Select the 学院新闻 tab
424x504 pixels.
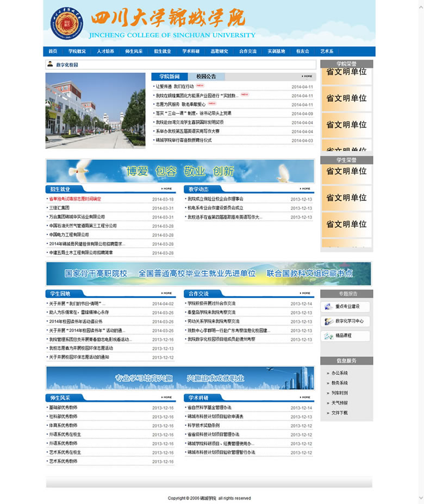169,77
